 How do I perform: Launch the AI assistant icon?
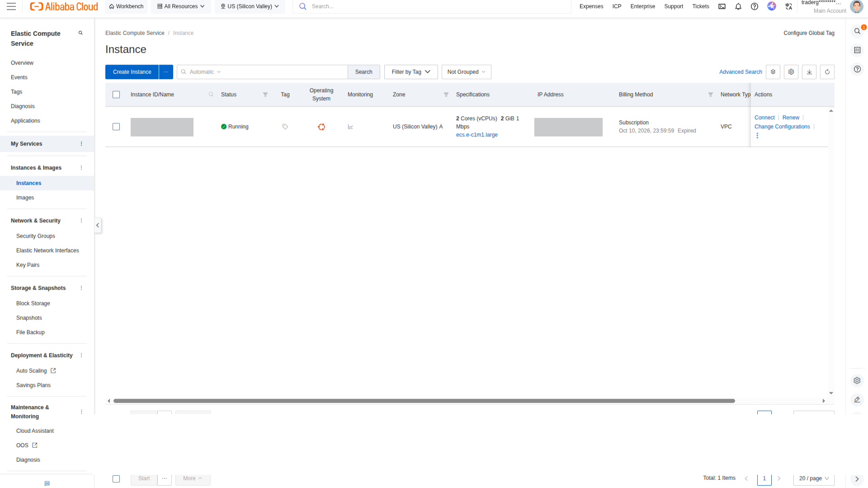(x=772, y=6)
